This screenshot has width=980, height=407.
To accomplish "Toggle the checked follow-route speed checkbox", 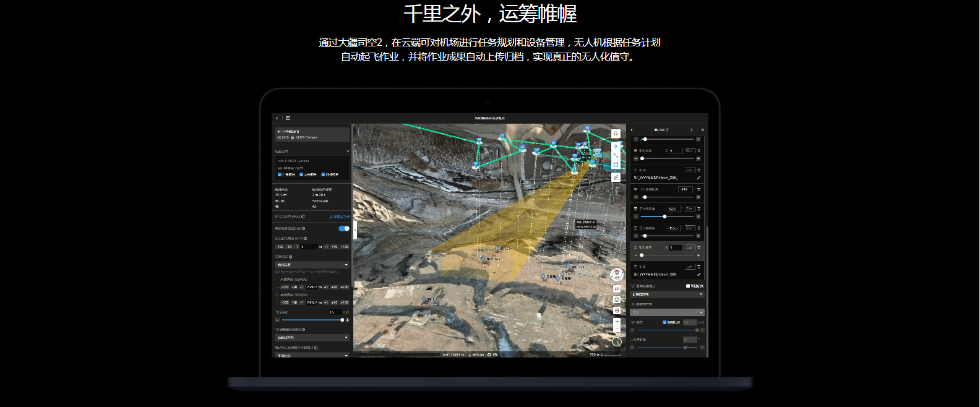I will pyautogui.click(x=664, y=322).
